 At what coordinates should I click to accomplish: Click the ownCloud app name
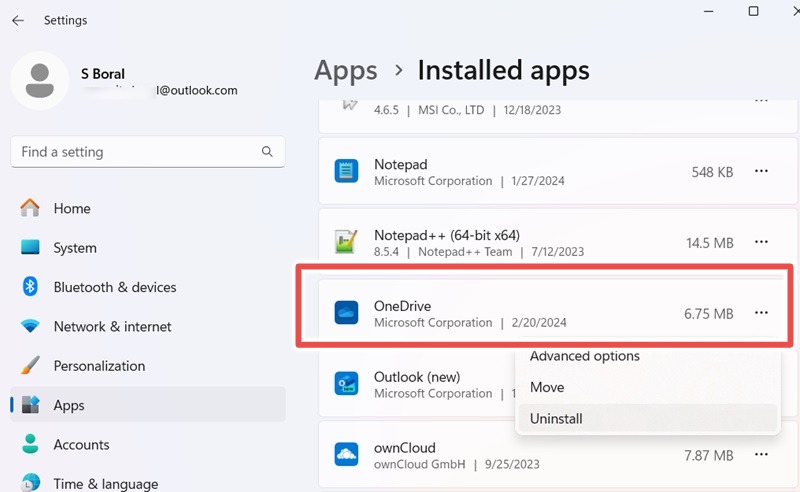(405, 448)
